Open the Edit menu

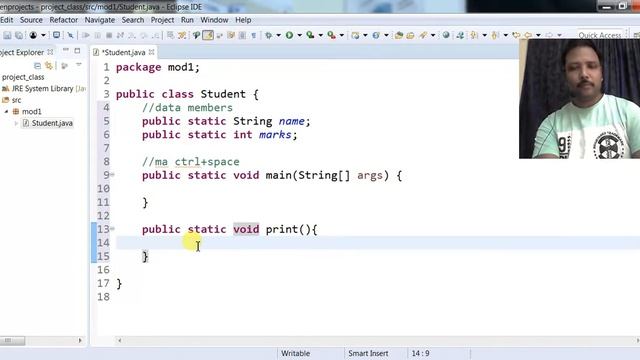coord(7,20)
